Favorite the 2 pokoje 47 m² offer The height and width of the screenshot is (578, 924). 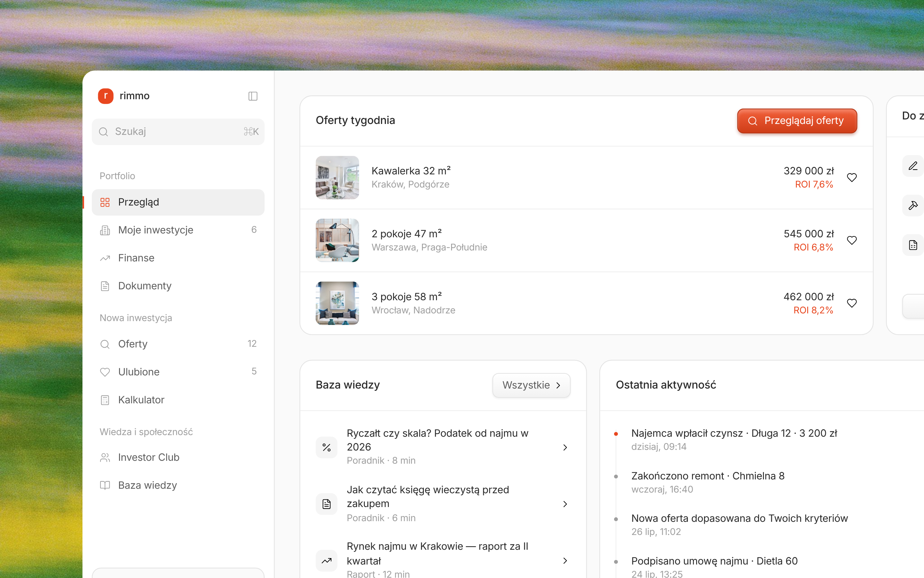pyautogui.click(x=852, y=240)
